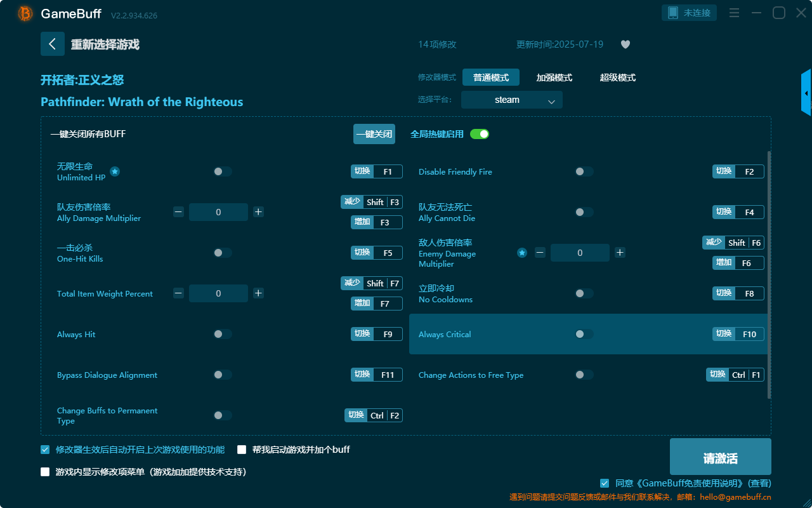Decrease Enemy Damage Multiplier with minus icon
The image size is (812, 508).
(540, 253)
